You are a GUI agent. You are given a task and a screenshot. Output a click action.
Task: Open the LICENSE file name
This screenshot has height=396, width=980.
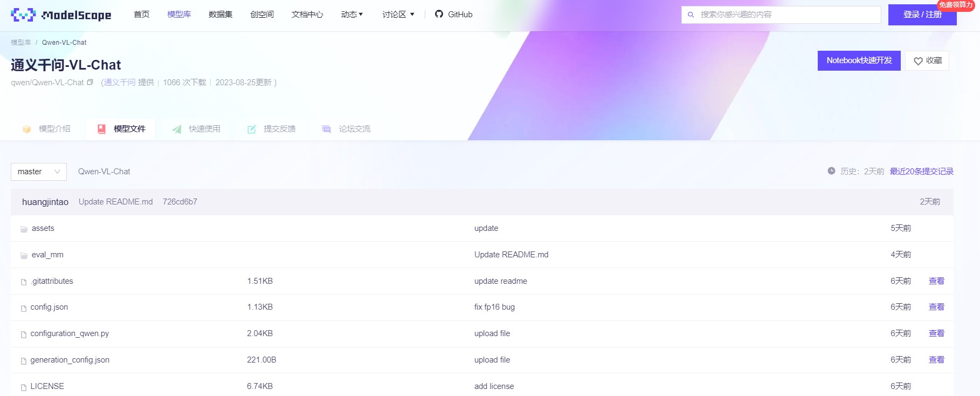coord(47,386)
